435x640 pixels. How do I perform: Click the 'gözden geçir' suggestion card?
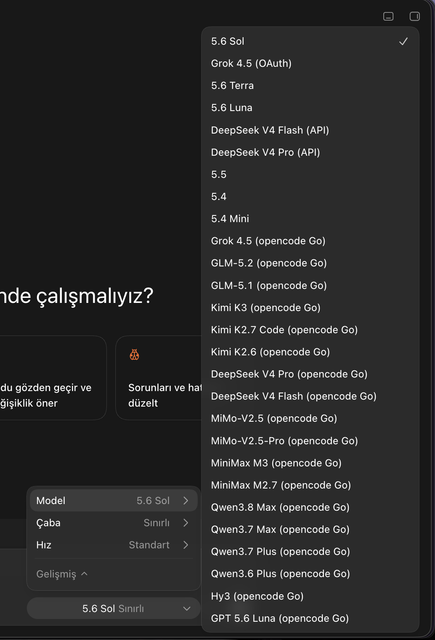tap(52, 378)
